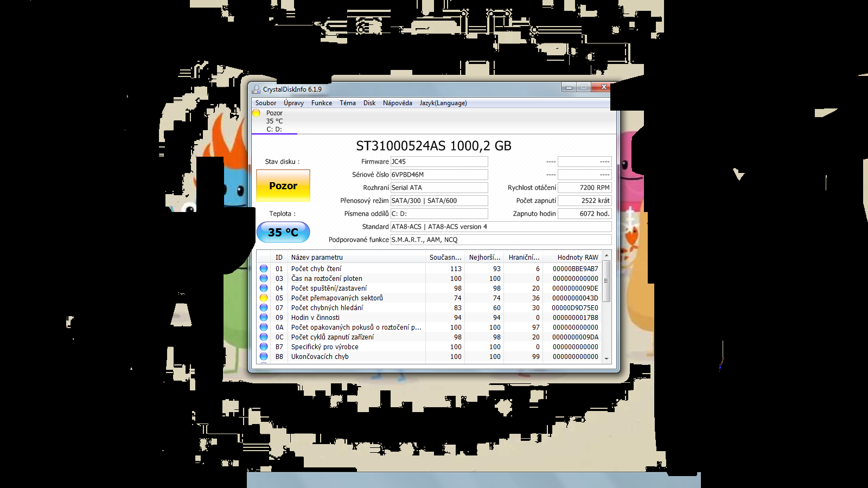Open the Soubor menu
The height and width of the screenshot is (488, 868).
point(266,103)
